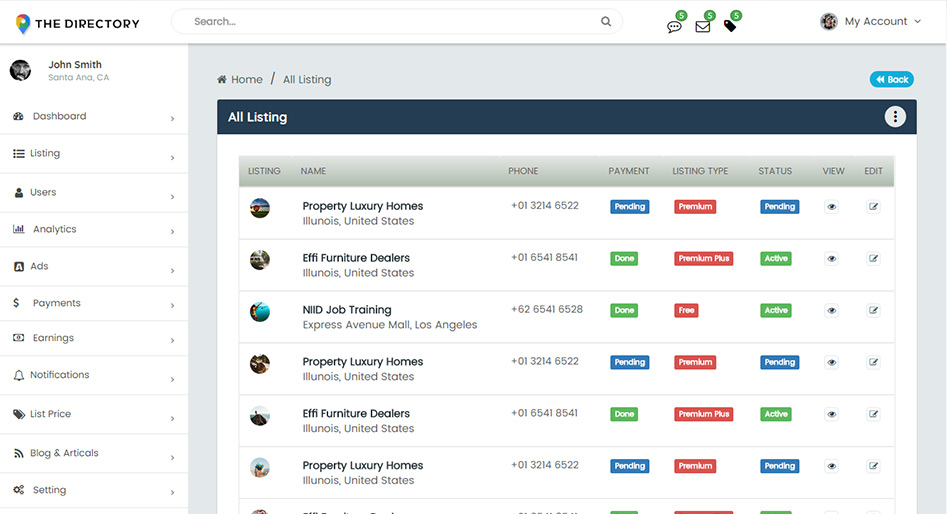Click the PAYMENT column header

click(x=629, y=171)
